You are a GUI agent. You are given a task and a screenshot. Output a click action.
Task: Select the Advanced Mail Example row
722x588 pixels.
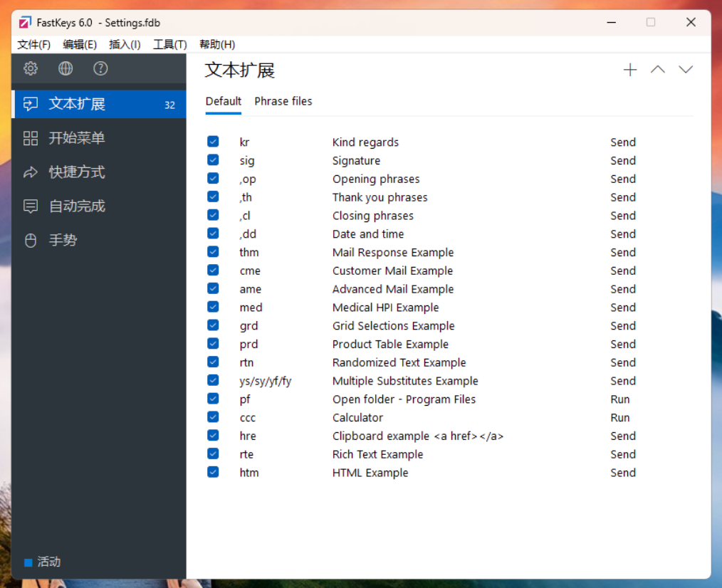449,289
